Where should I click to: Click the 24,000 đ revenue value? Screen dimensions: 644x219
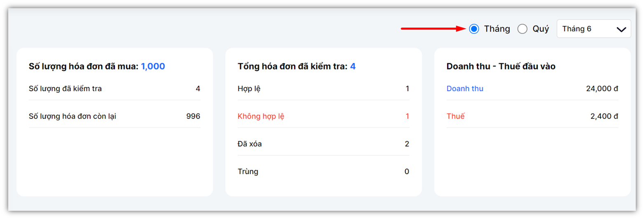coord(602,89)
